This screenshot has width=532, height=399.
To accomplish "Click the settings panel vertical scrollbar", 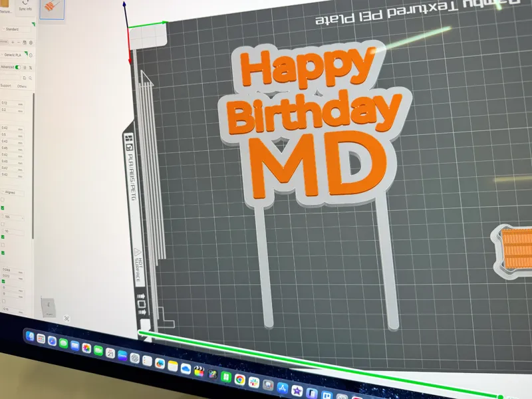I will pyautogui.click(x=33, y=165).
